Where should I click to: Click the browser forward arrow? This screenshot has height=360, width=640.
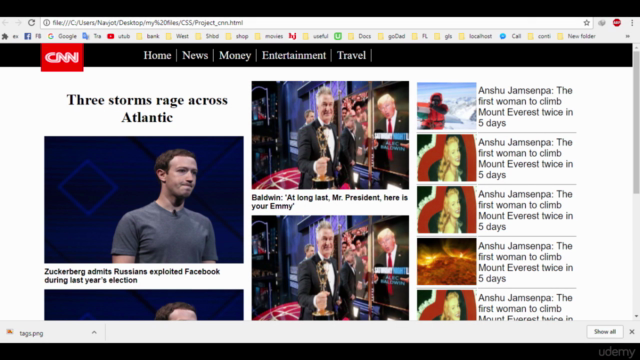(18, 23)
